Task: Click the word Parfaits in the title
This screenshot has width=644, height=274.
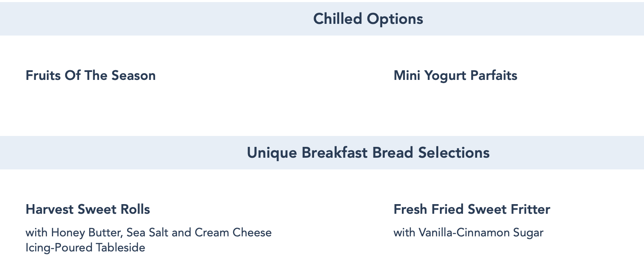Action: 494,76
